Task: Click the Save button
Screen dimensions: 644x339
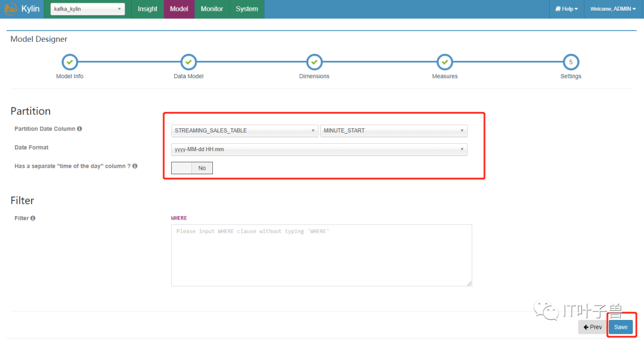Action: coord(621,327)
